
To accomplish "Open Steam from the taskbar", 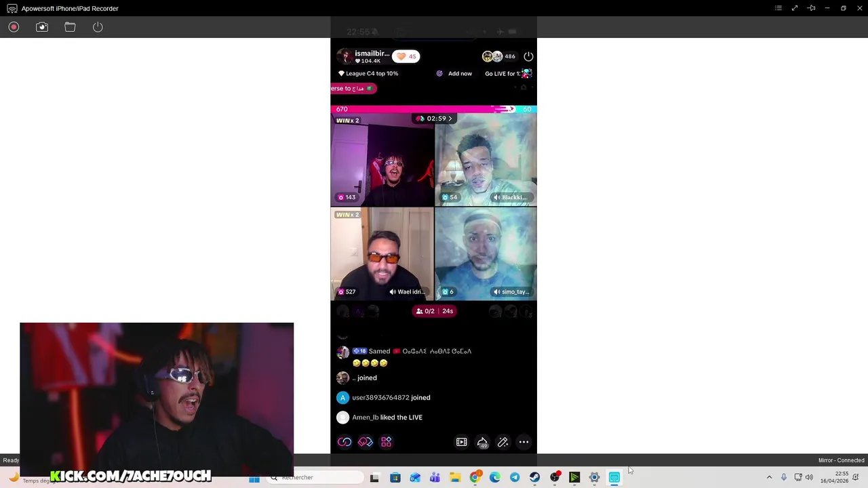I will click(534, 478).
